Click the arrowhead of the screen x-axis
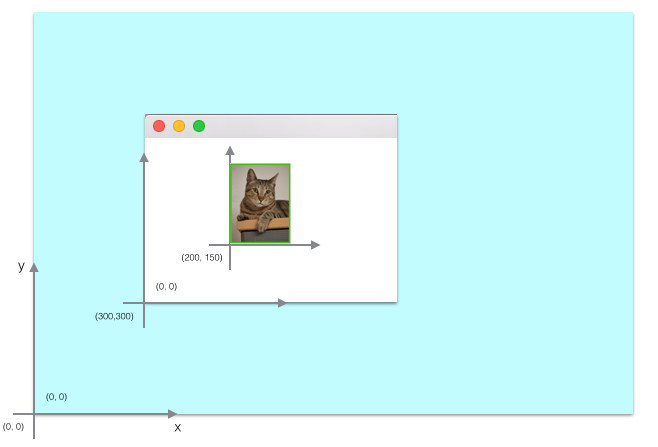This screenshot has height=447, width=658. 173,413
